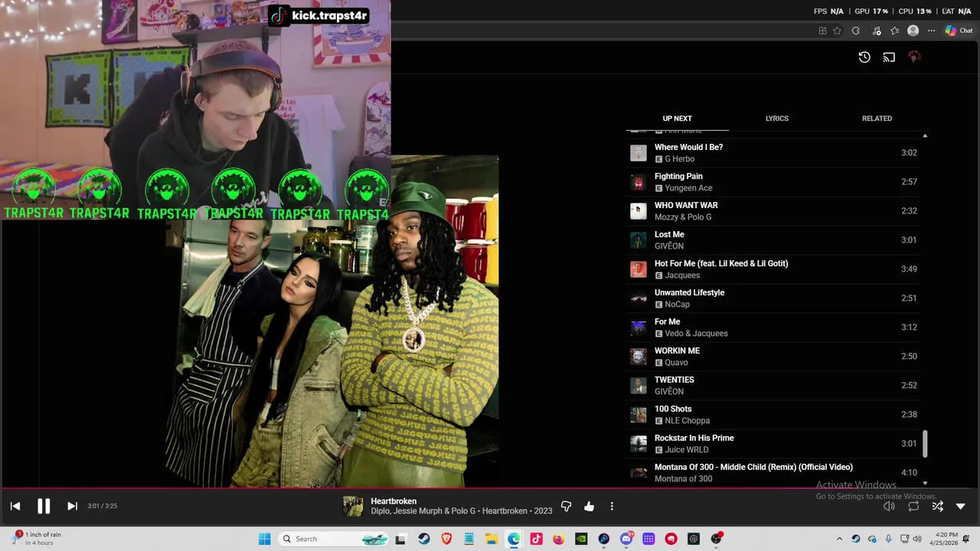Play 'Montana Of 300 - Middle Child (Remix)'

773,473
